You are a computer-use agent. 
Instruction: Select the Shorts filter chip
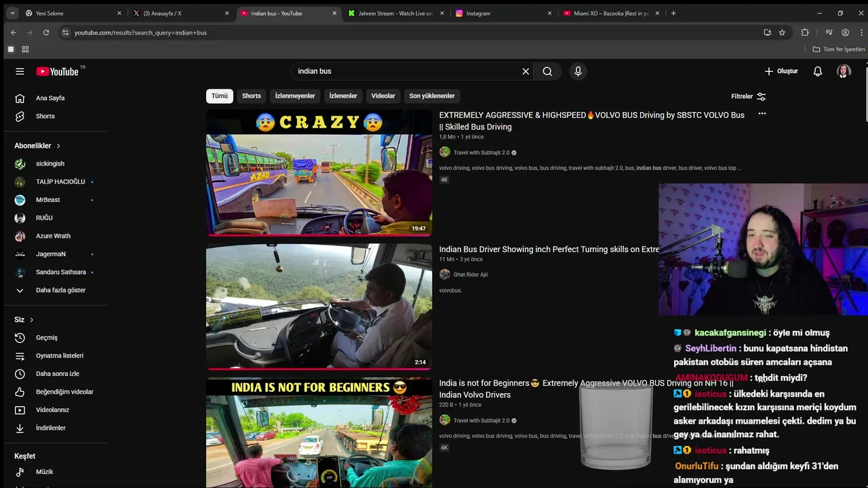click(252, 96)
